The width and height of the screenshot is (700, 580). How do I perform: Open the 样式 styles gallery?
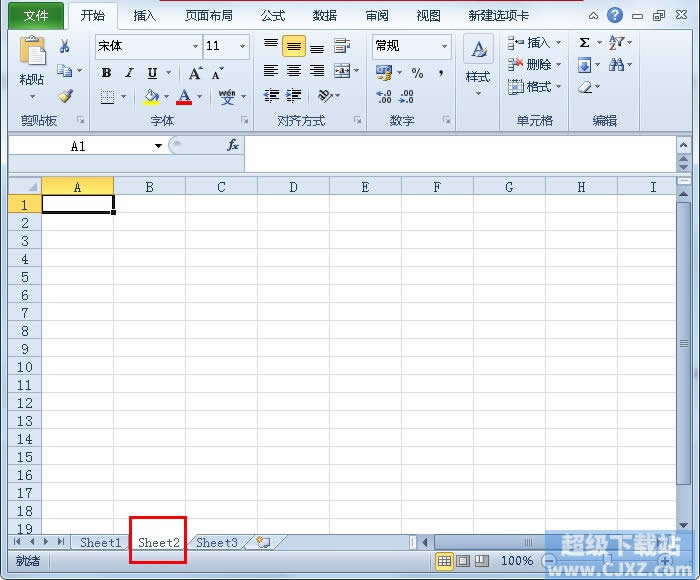[478, 65]
